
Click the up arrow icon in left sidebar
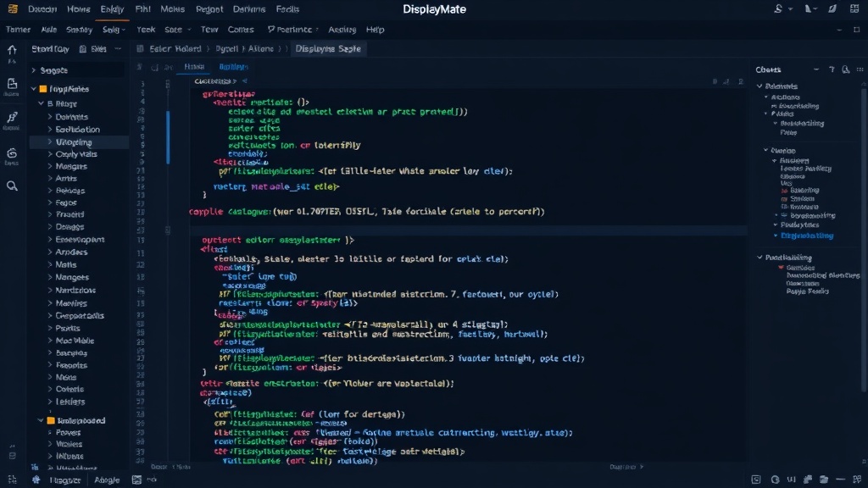point(12,50)
